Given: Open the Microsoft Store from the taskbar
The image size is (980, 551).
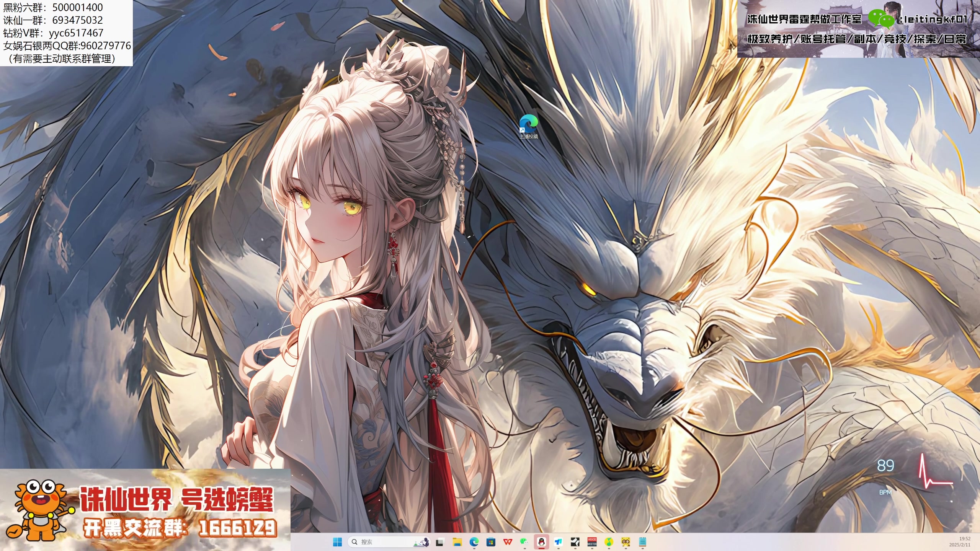Looking at the screenshot, I should coord(490,542).
